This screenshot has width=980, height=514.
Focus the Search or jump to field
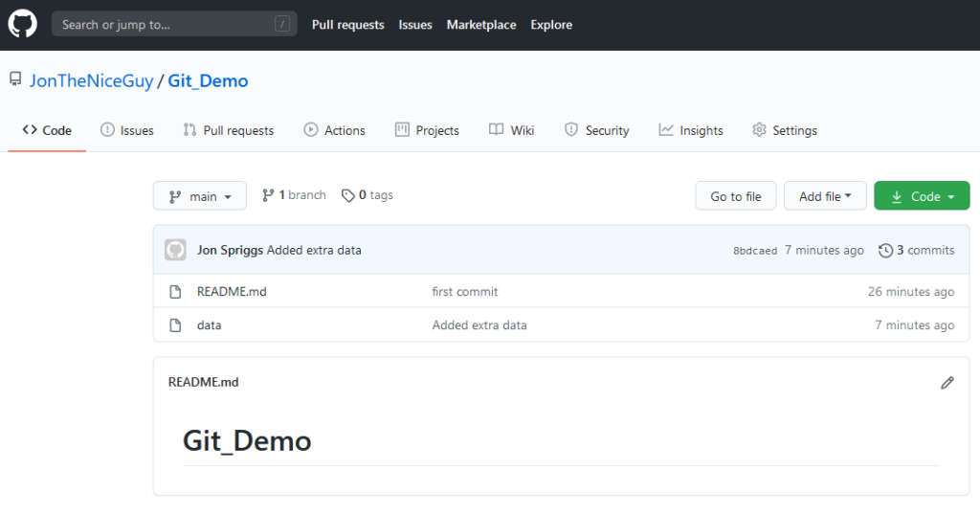(x=174, y=24)
